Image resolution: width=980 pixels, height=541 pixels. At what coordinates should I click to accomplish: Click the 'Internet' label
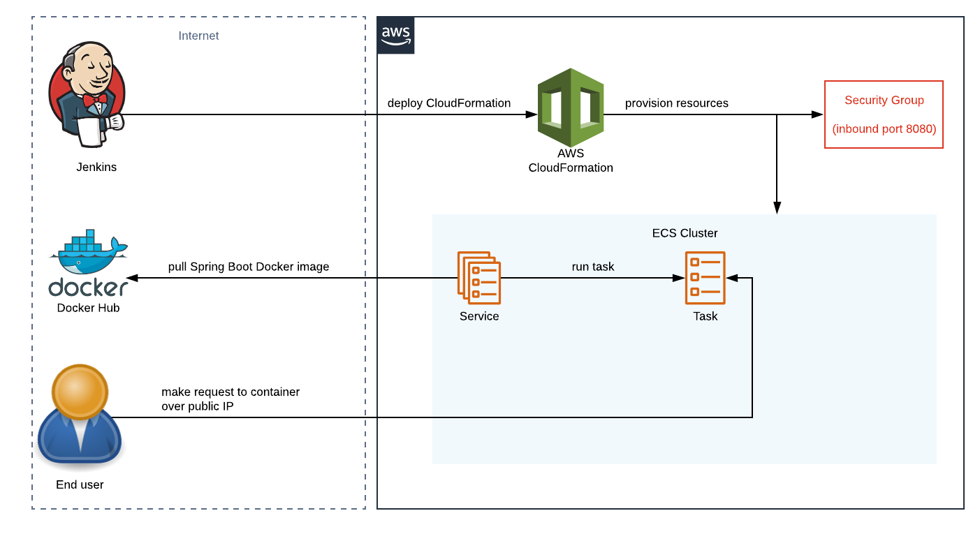[198, 36]
